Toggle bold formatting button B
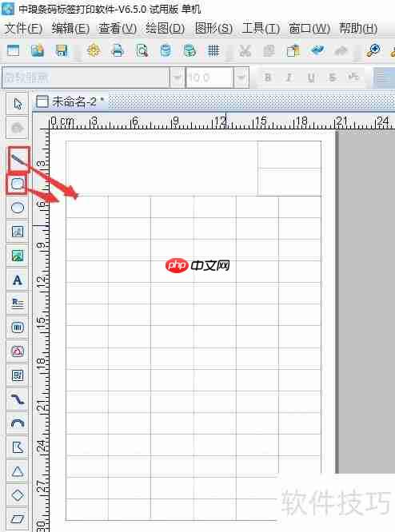395x532 pixels. 268,77
